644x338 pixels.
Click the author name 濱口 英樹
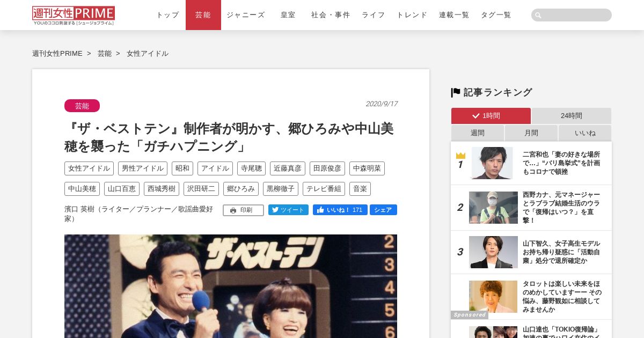(79, 209)
